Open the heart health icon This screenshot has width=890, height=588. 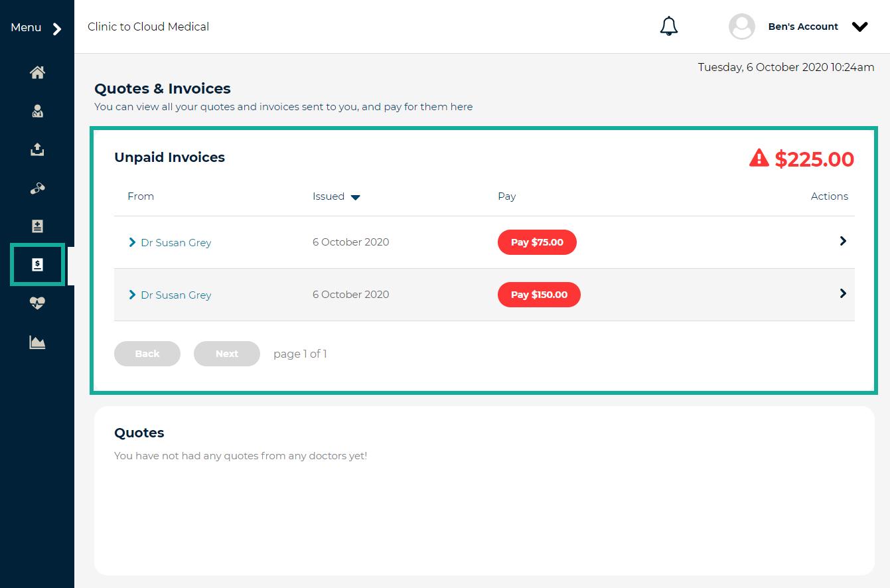37,303
